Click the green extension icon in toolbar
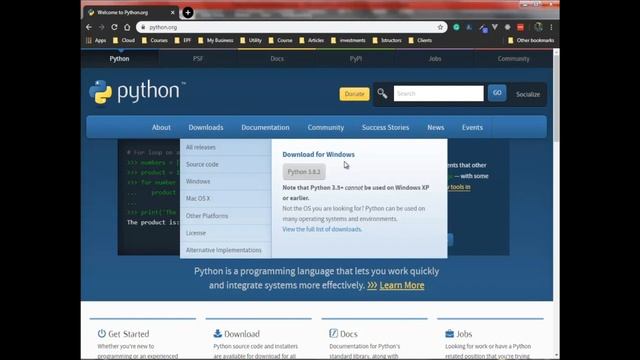The width and height of the screenshot is (640, 360). click(456, 27)
